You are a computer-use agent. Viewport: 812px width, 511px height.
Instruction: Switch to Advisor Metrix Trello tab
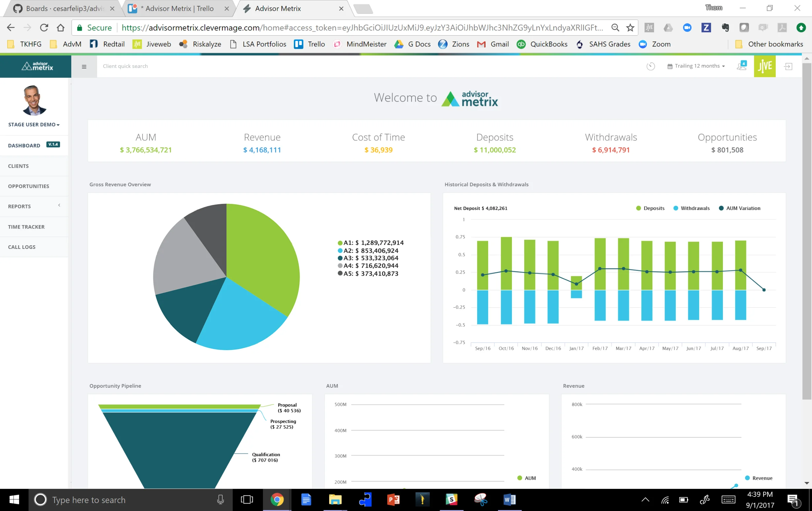(179, 9)
